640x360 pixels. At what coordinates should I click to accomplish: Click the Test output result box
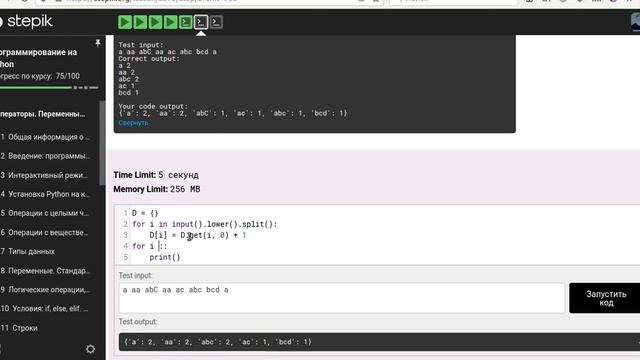pos(379,342)
